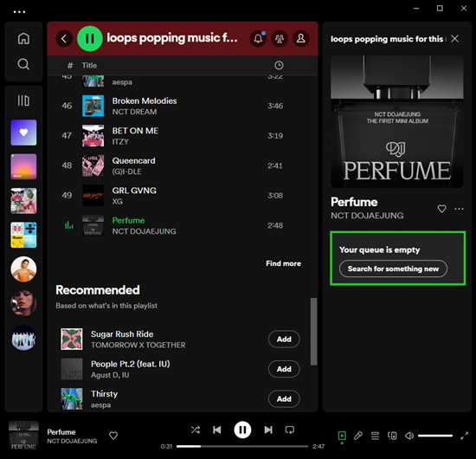This screenshot has width=476, height=459.
Task: Like Perfume in the bottom bar
Action: point(113,436)
